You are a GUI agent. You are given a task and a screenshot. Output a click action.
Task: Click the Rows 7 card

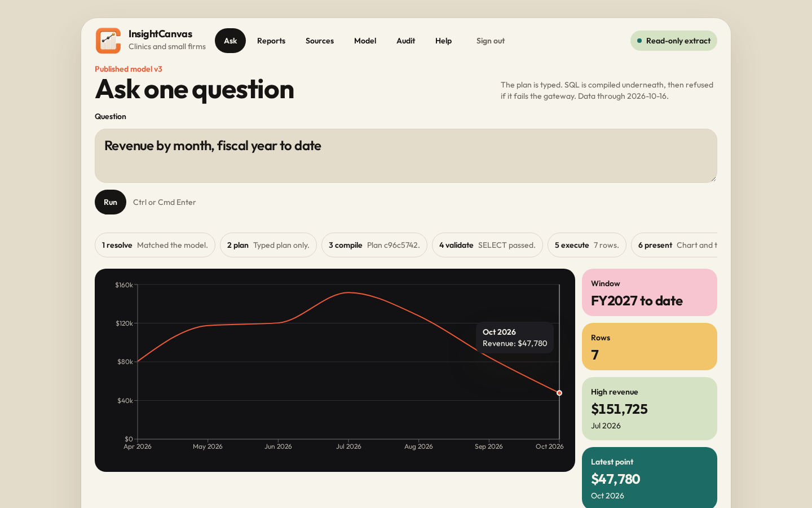[650, 347]
